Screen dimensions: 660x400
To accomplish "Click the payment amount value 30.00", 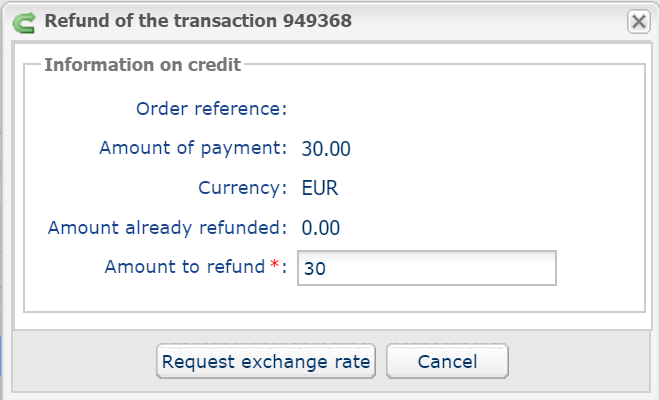I will click(326, 149).
